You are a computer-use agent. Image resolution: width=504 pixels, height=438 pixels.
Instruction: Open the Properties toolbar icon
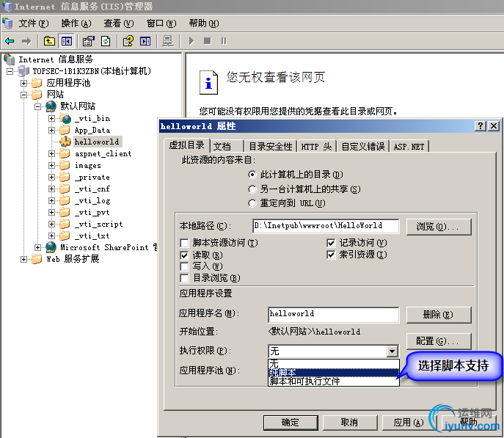(x=88, y=41)
